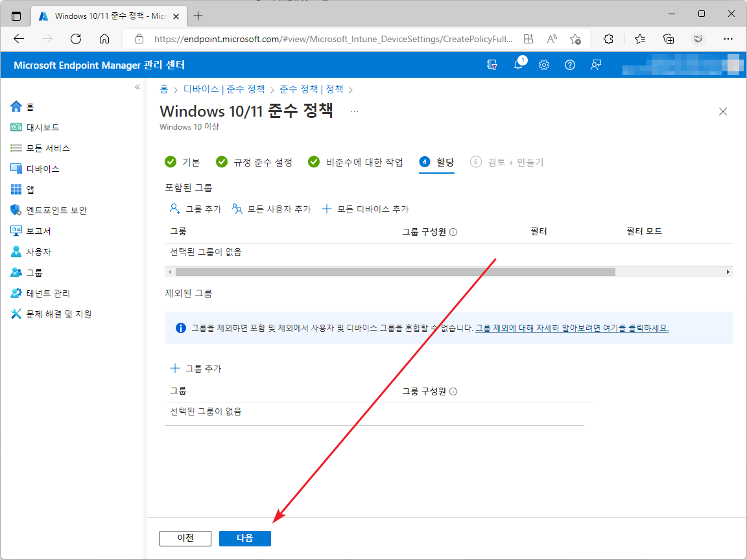Open the help question mark
Image resolution: width=747 pixels, height=560 pixels.
pyautogui.click(x=570, y=65)
